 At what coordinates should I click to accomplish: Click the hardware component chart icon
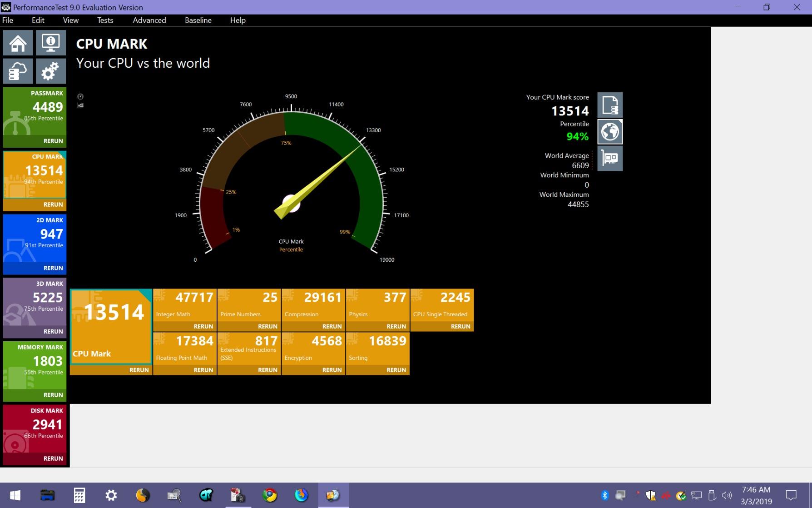tap(609, 158)
